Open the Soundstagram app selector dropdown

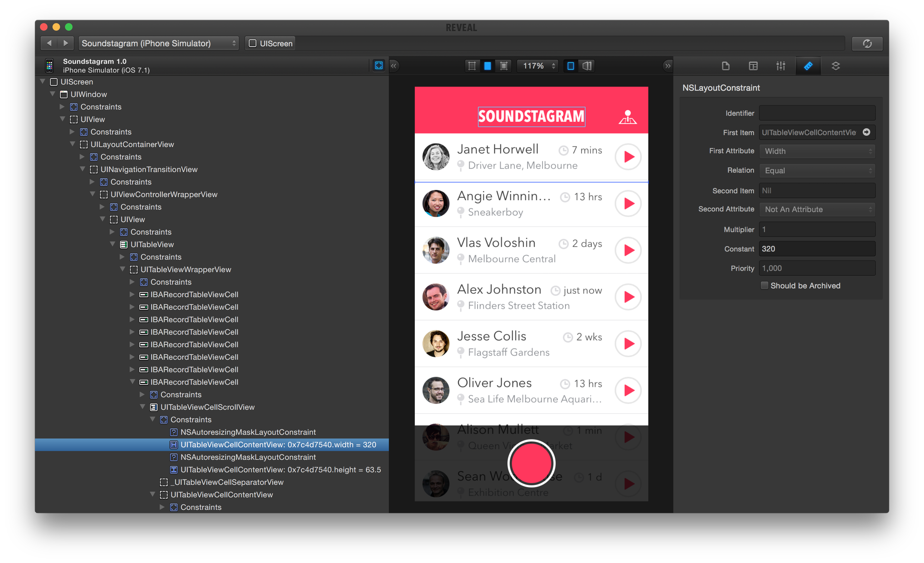[158, 43]
